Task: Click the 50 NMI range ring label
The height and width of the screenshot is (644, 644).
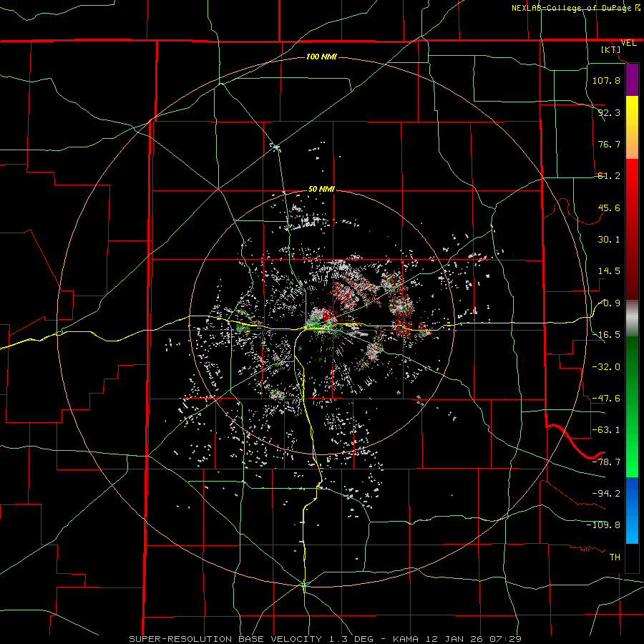Action: [x=321, y=189]
